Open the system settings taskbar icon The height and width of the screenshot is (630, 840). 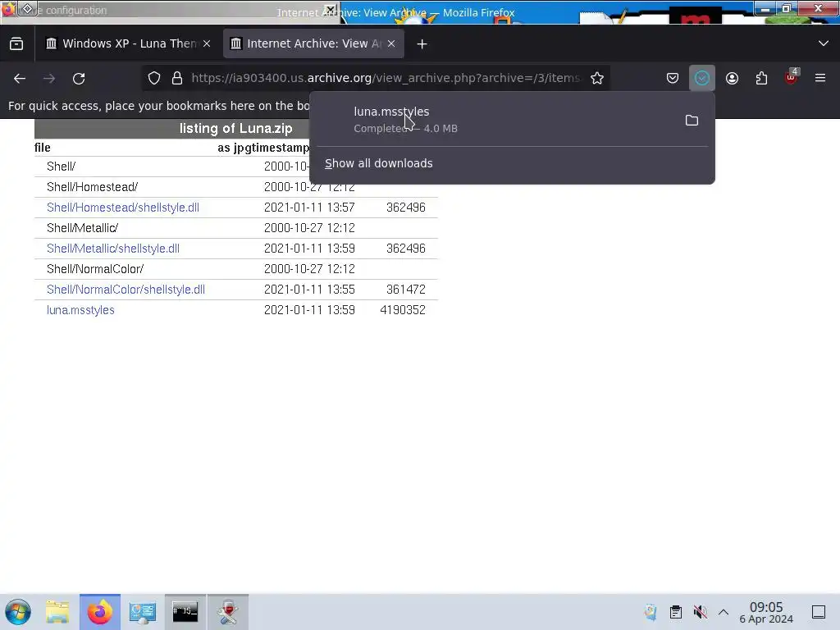(143, 612)
